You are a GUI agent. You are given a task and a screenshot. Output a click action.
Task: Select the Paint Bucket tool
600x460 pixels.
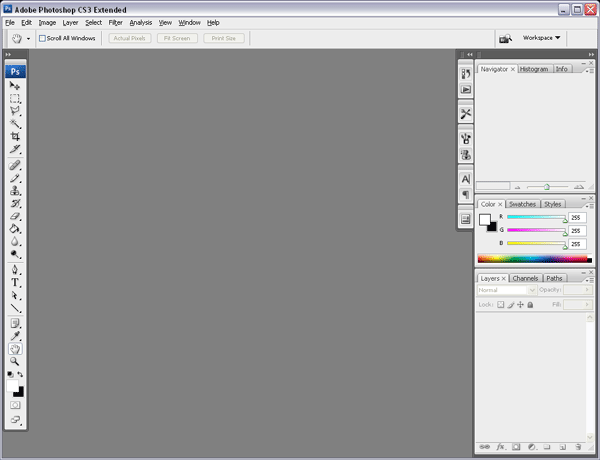pyautogui.click(x=15, y=229)
